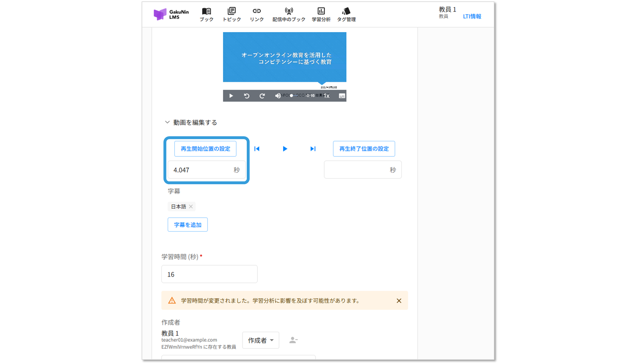Screen dimensions: 636x364
Task: Click the fast-forward icon in the video player
Action: [262, 96]
